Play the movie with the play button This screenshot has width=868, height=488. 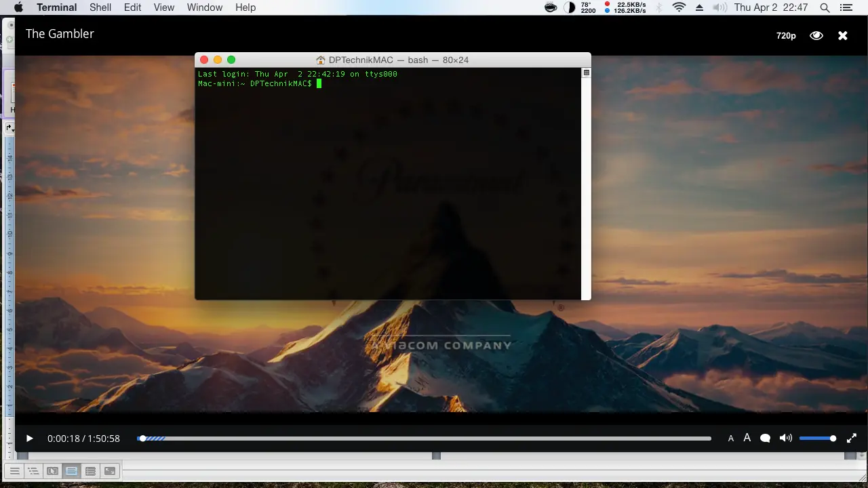point(29,439)
